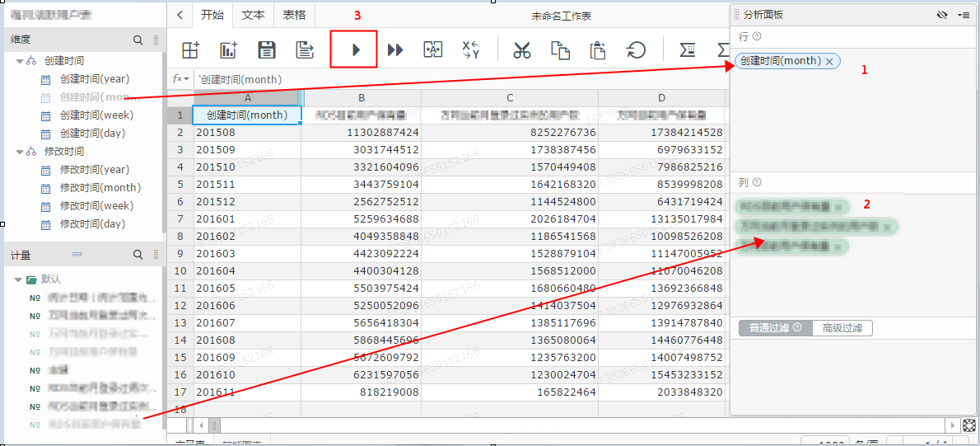Screen dimensions: 980x446
Task: Switch to the 开始 tab
Action: pyautogui.click(x=212, y=15)
